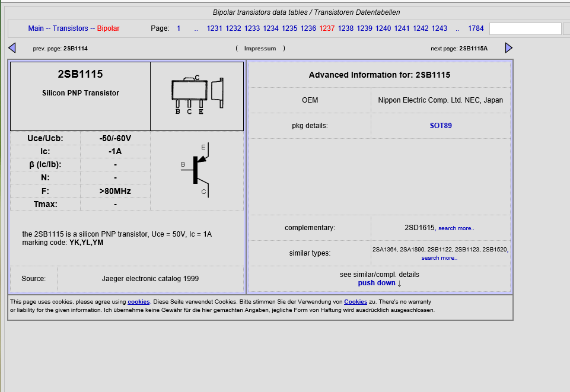Image resolution: width=570 pixels, height=392 pixels.
Task: Select the Nippon Electric Comp. OEM value
Action: click(441, 100)
